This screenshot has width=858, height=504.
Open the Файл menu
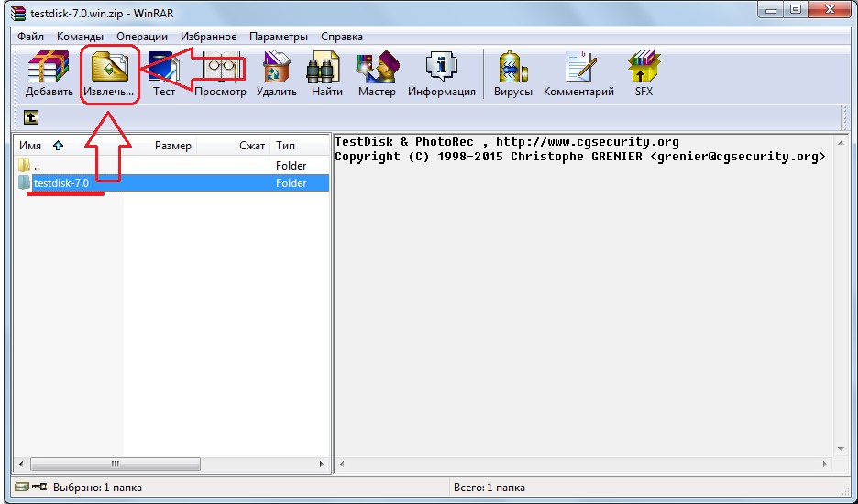[x=30, y=37]
